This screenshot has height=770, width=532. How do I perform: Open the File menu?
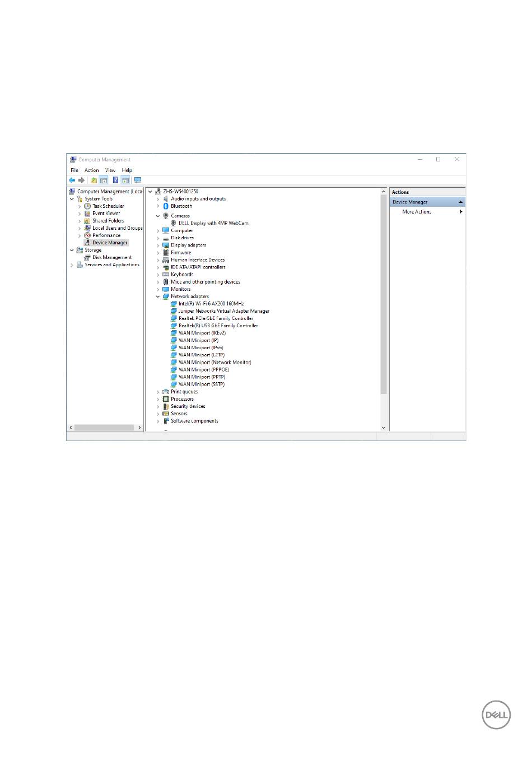pyautogui.click(x=74, y=170)
